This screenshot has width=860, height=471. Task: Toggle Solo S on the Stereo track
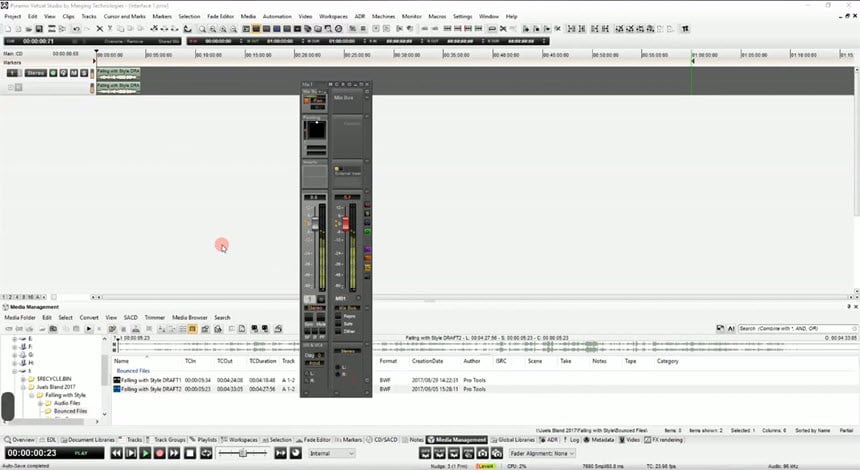point(84,73)
